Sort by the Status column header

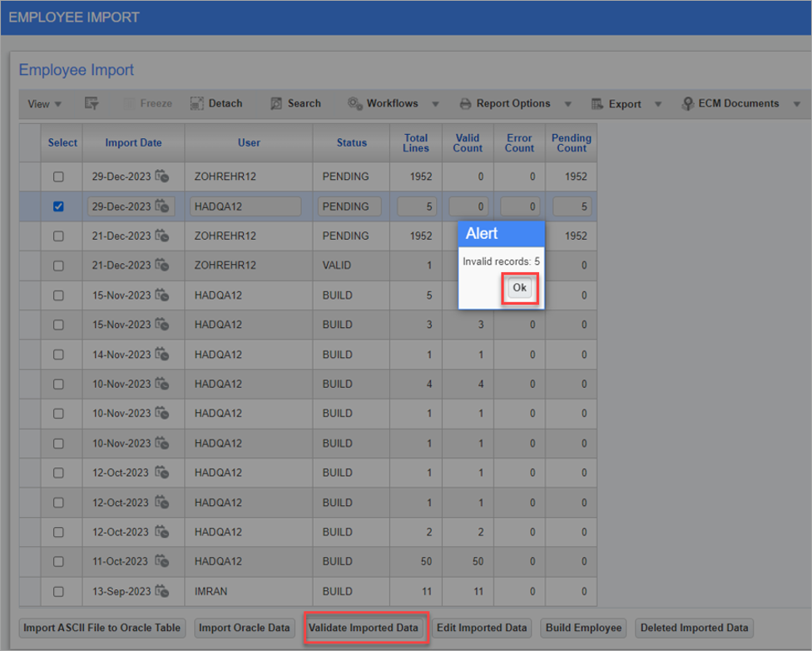[352, 142]
